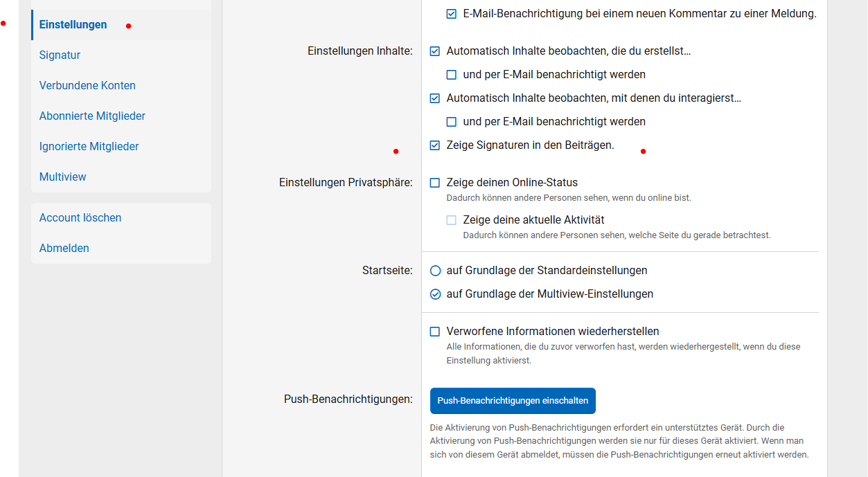Viewport: 868px width, 477px height.
Task: Check Zeige deine aktuelle Aktivität
Action: point(452,220)
